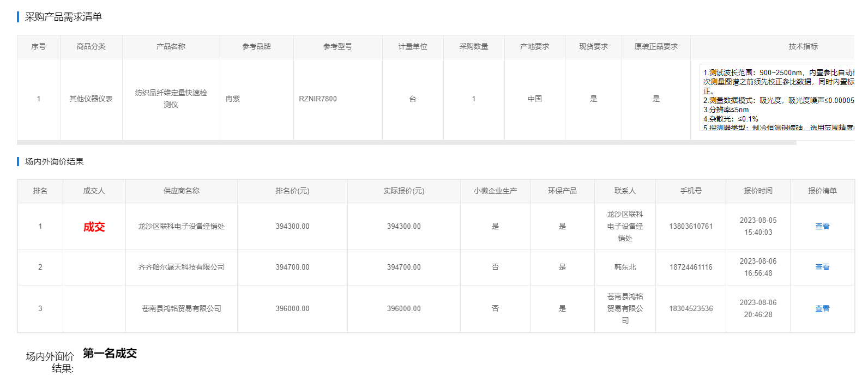Click the product name 纺织品纤维定量快速检测仪
Screen dimensions: 868x383
click(x=171, y=99)
